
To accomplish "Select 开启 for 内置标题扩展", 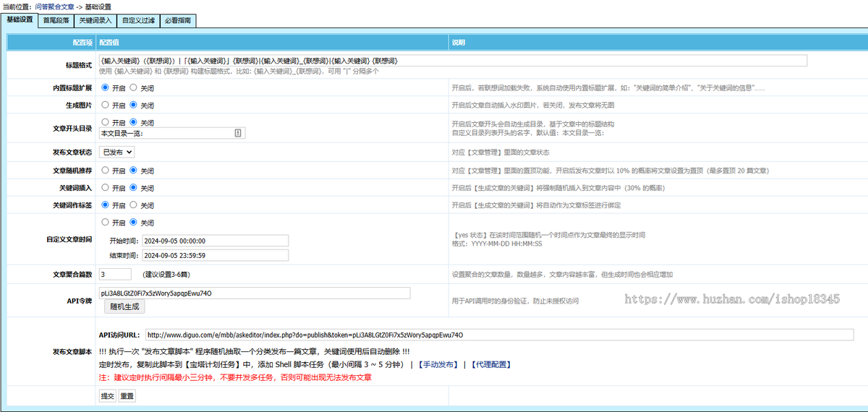I will 106,87.
